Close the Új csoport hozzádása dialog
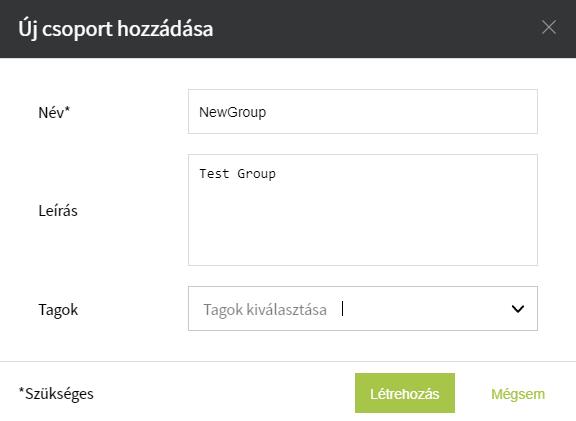The height and width of the screenshot is (421, 576). pos(548,27)
